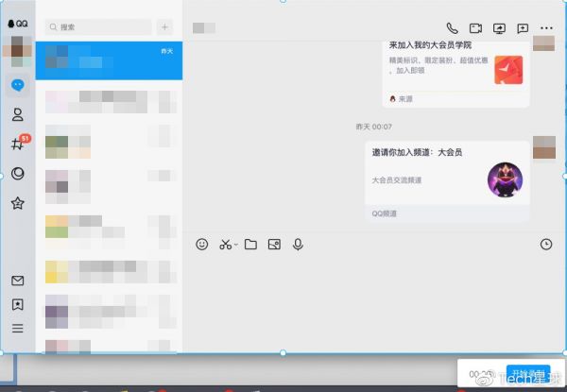Click the plus button beside search
The image size is (567, 392).
click(165, 27)
